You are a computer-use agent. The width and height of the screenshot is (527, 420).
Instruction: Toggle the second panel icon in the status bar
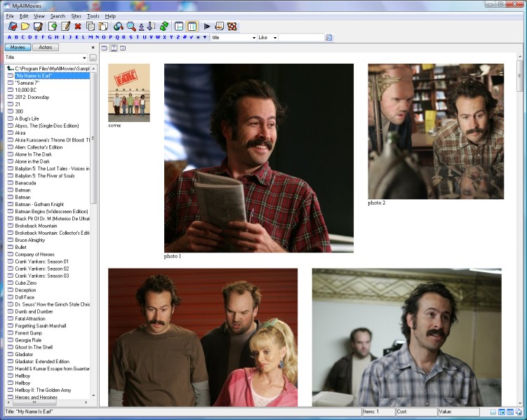502,412
